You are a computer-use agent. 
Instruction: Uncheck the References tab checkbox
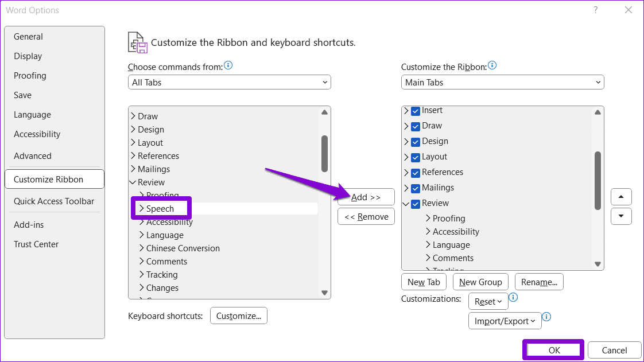[415, 173]
